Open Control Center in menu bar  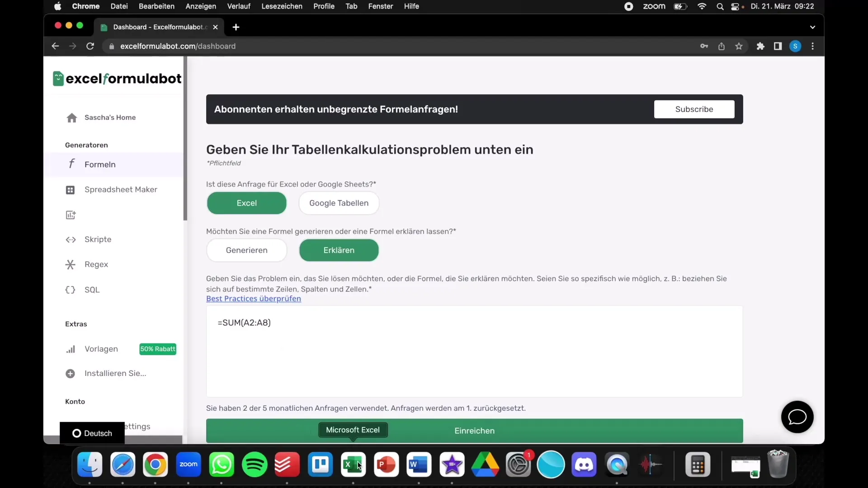click(x=735, y=6)
